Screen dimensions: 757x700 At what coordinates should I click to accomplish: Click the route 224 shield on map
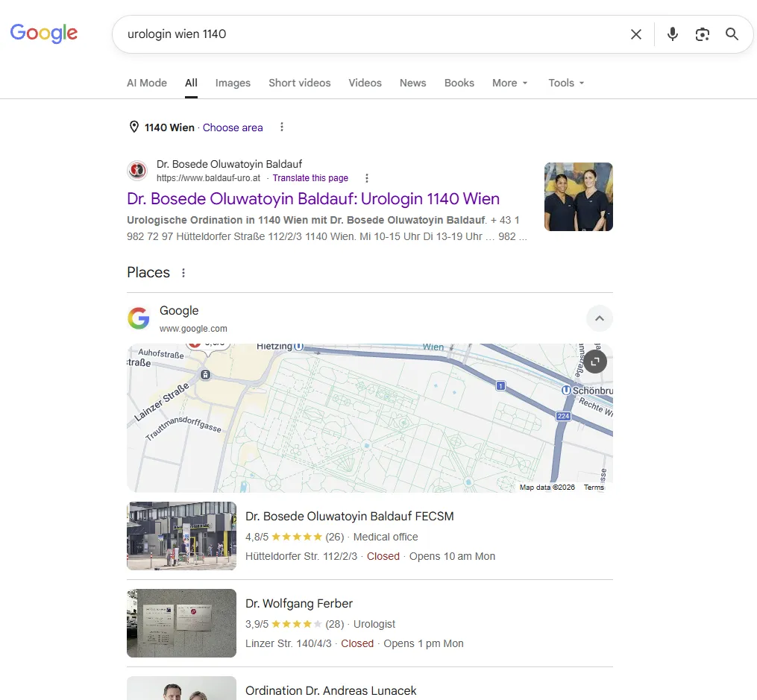coord(563,416)
